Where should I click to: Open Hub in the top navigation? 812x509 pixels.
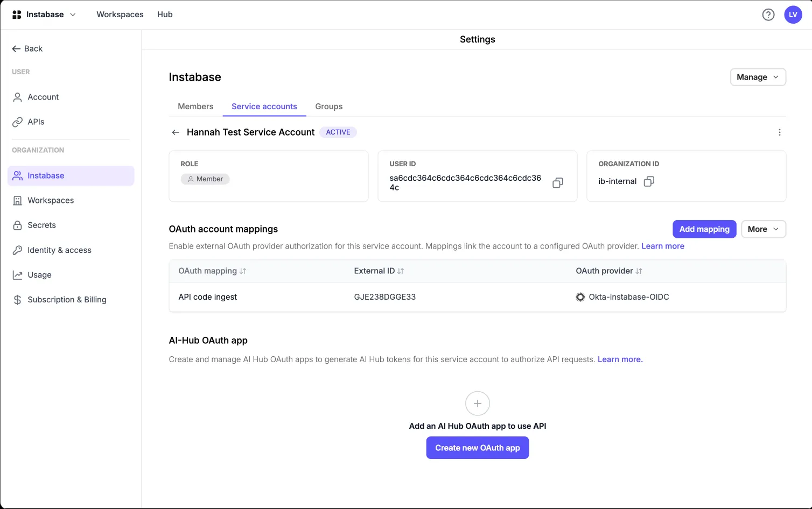coord(165,15)
